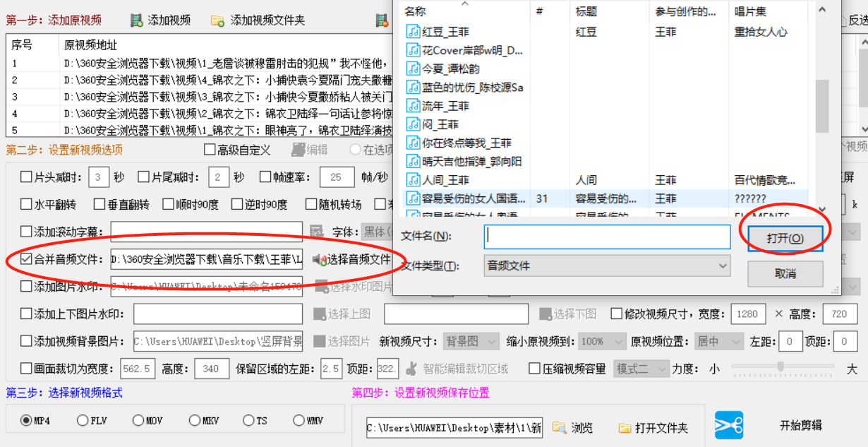Click the album cell 重拾女人心
Image resolution: width=868 pixels, height=447 pixels.
(x=761, y=32)
